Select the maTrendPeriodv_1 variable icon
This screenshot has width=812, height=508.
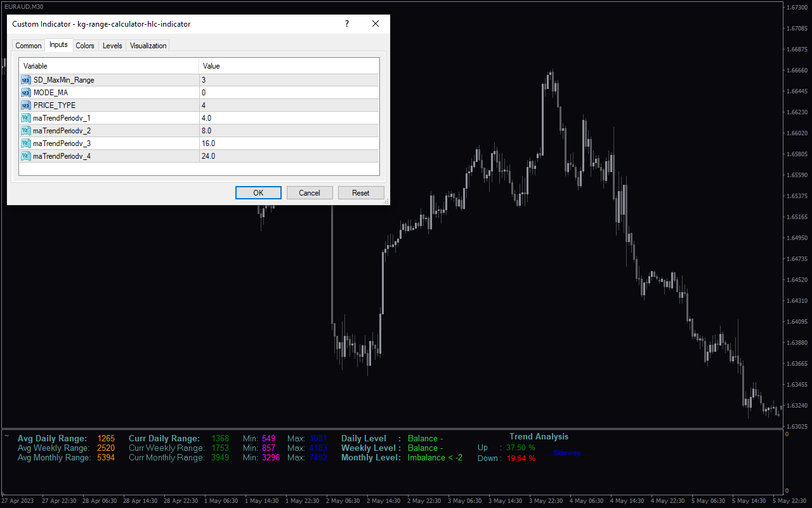(26, 118)
